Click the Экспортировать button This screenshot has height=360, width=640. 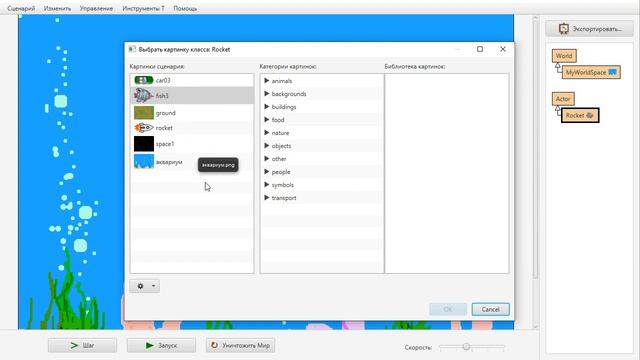point(589,29)
